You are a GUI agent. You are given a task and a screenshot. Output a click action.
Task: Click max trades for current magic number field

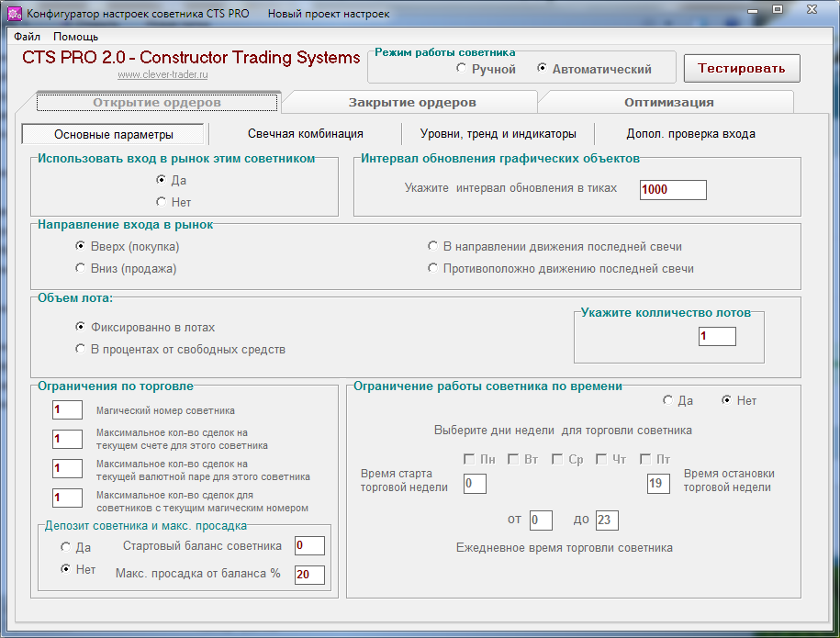[x=68, y=498]
